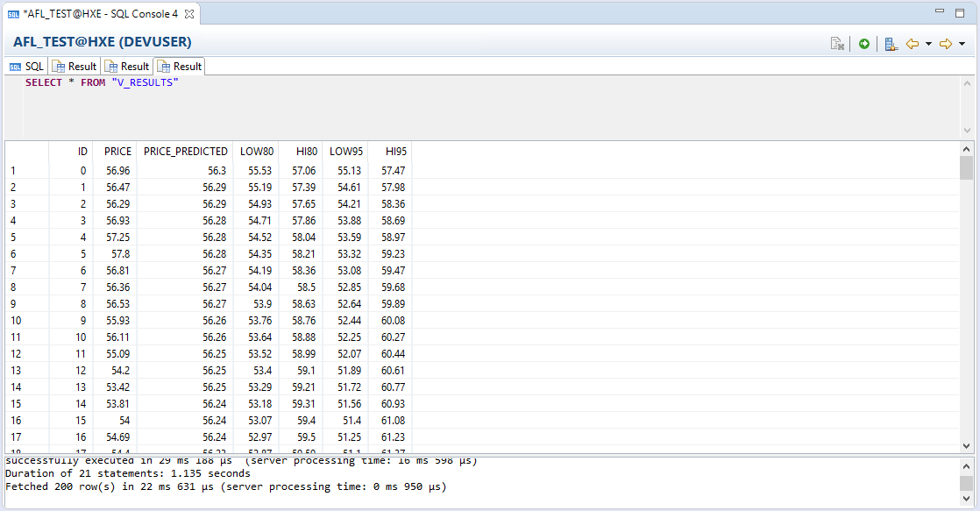Click the PRICE column header

coord(117,151)
